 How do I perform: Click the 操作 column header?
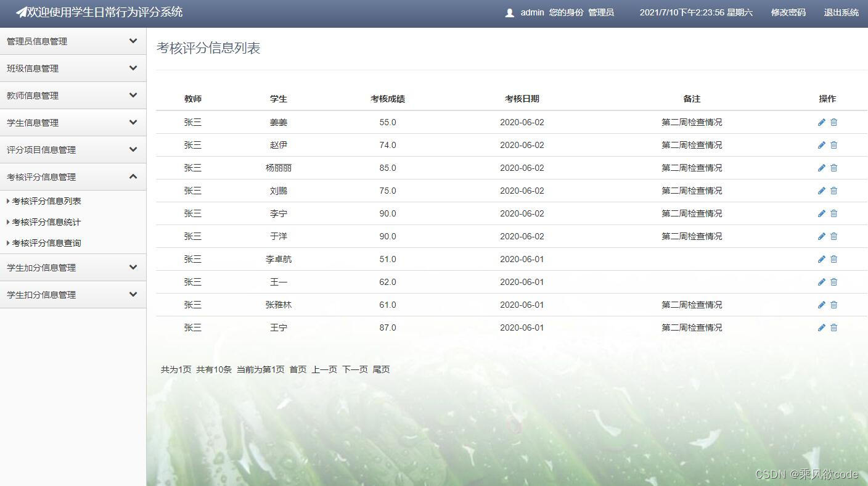[827, 99]
